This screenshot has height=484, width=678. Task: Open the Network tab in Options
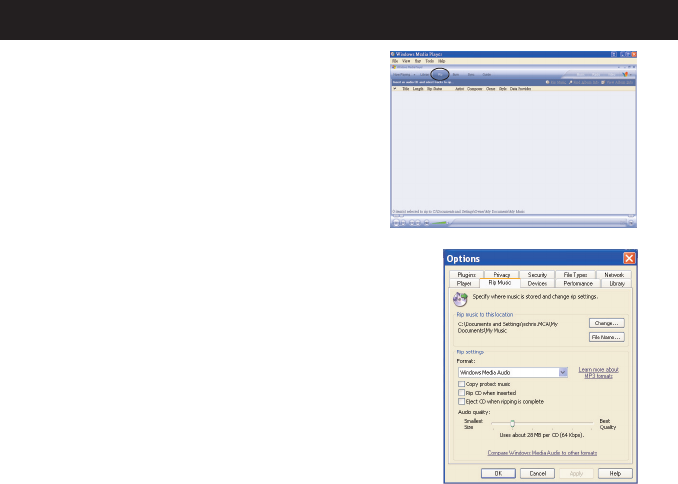[614, 275]
